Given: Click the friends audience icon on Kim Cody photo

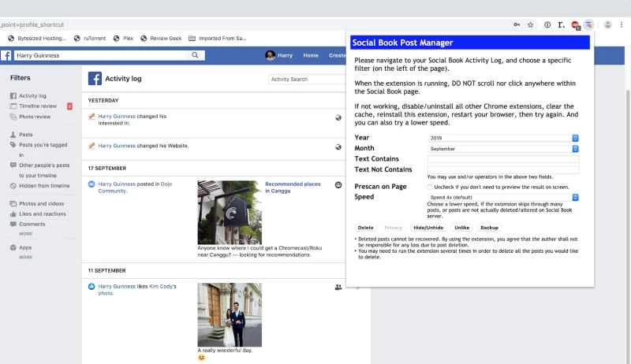Looking at the screenshot, I should [x=338, y=288].
